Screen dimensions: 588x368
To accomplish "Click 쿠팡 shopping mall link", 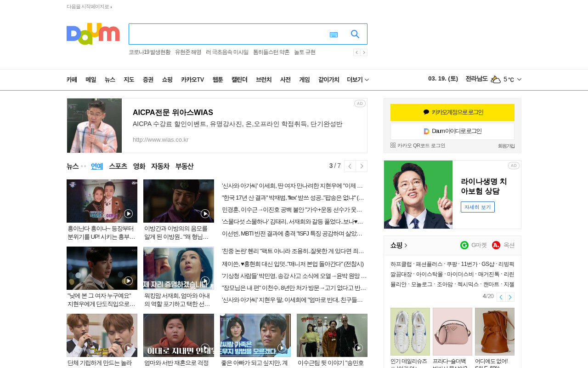I will point(452,264).
